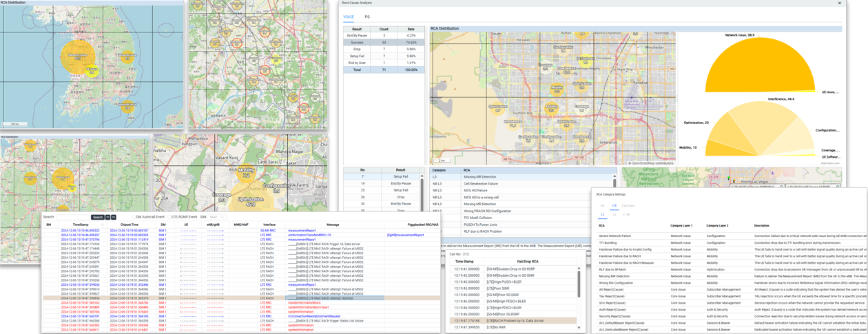Click the Search button in signaling window
Viewport: 868px width, 334px height.
coord(97,217)
